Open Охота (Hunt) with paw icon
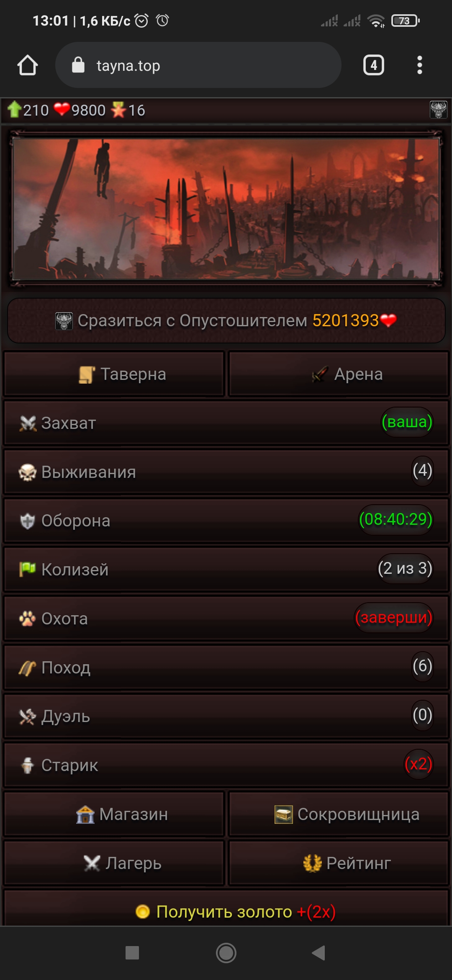Screen dimensions: 452x980 226,618
